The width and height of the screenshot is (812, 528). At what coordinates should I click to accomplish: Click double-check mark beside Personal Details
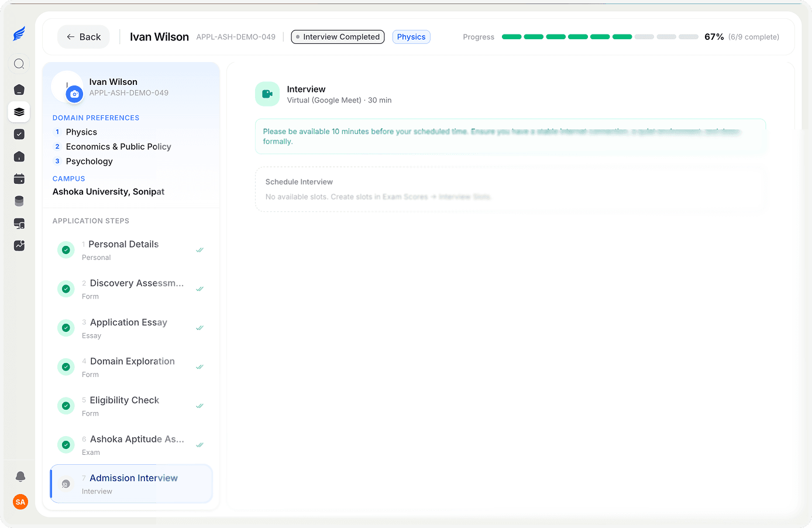coord(199,250)
